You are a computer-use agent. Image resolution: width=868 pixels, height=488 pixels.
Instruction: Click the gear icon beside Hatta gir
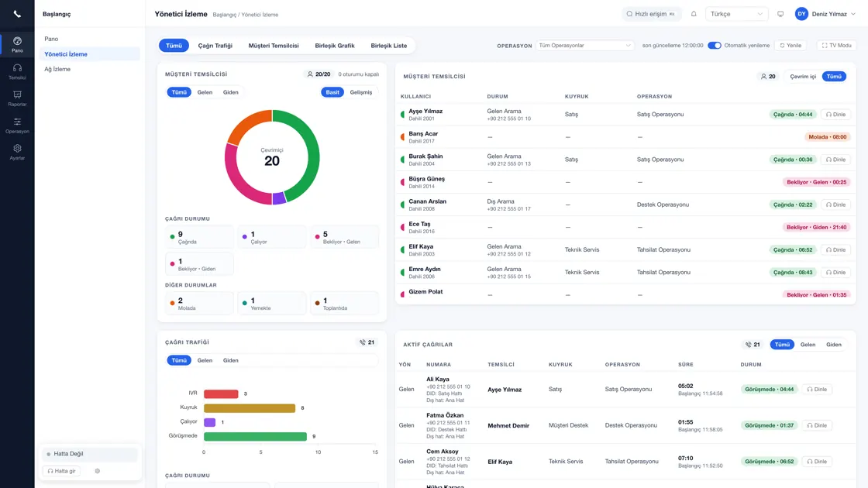(98, 471)
